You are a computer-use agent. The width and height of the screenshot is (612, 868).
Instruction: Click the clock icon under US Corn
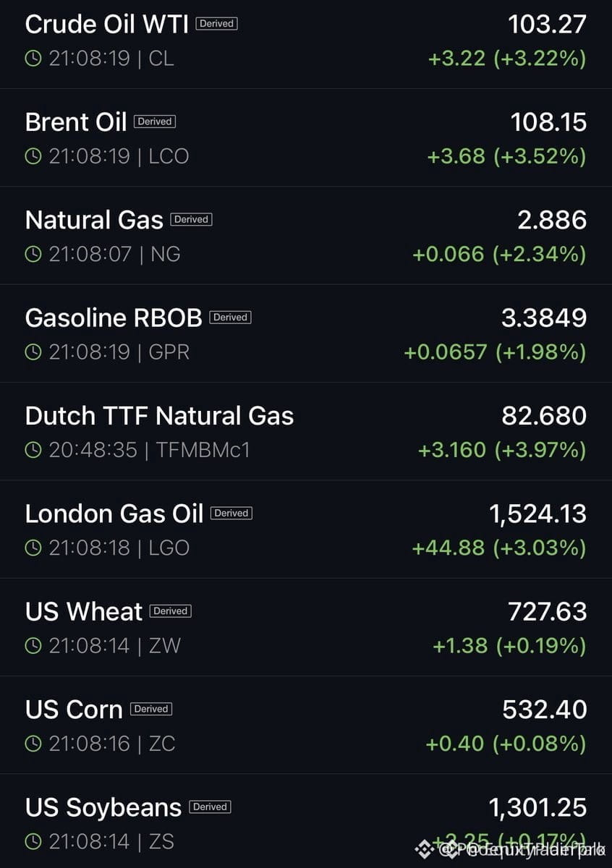tap(33, 743)
